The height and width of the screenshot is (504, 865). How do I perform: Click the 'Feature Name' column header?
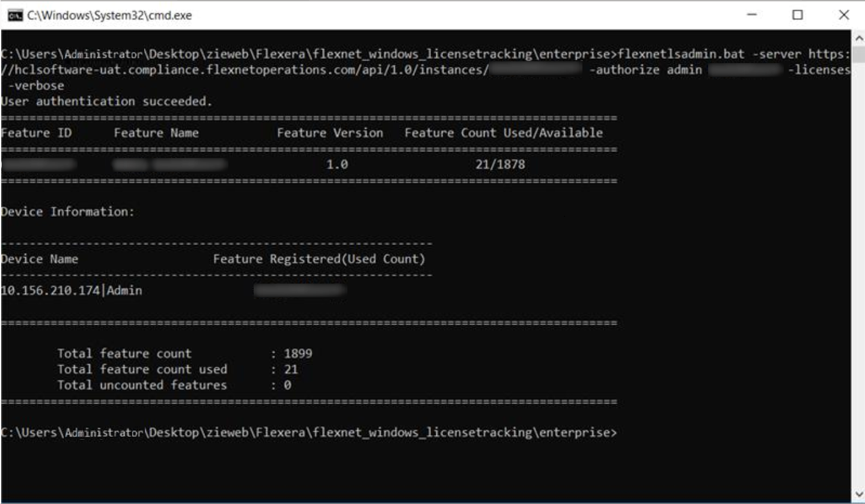156,133
